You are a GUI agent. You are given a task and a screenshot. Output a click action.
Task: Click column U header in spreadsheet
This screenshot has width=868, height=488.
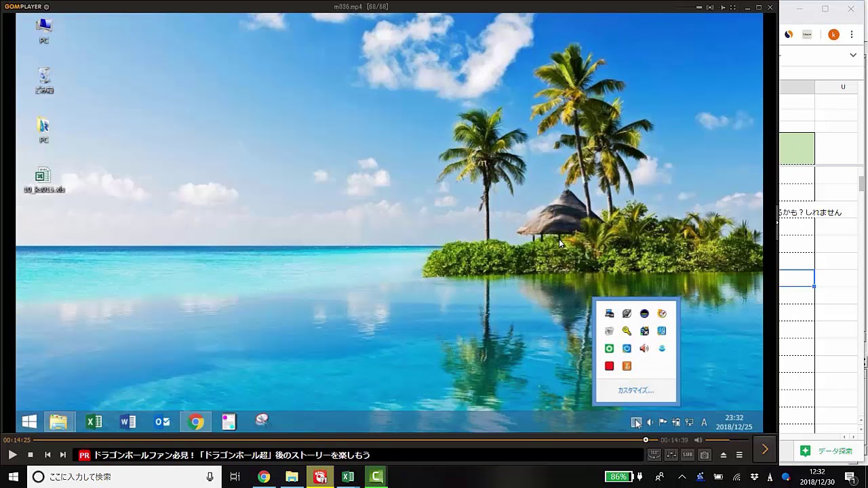coord(843,87)
